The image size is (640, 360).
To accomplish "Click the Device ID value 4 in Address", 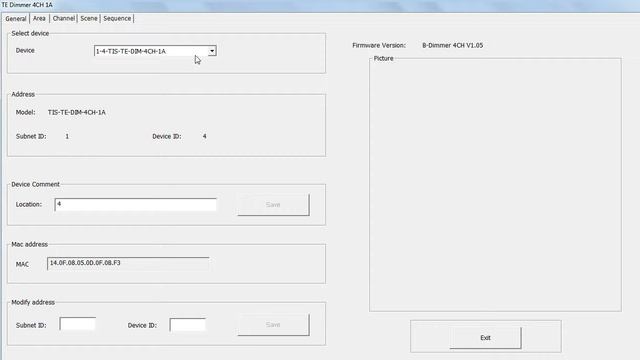I will (x=204, y=136).
